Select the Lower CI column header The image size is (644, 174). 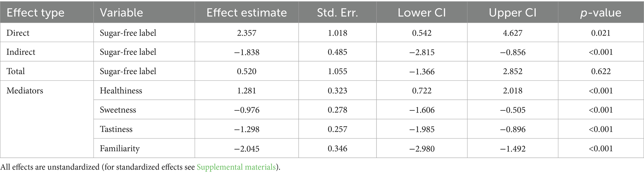point(422,12)
